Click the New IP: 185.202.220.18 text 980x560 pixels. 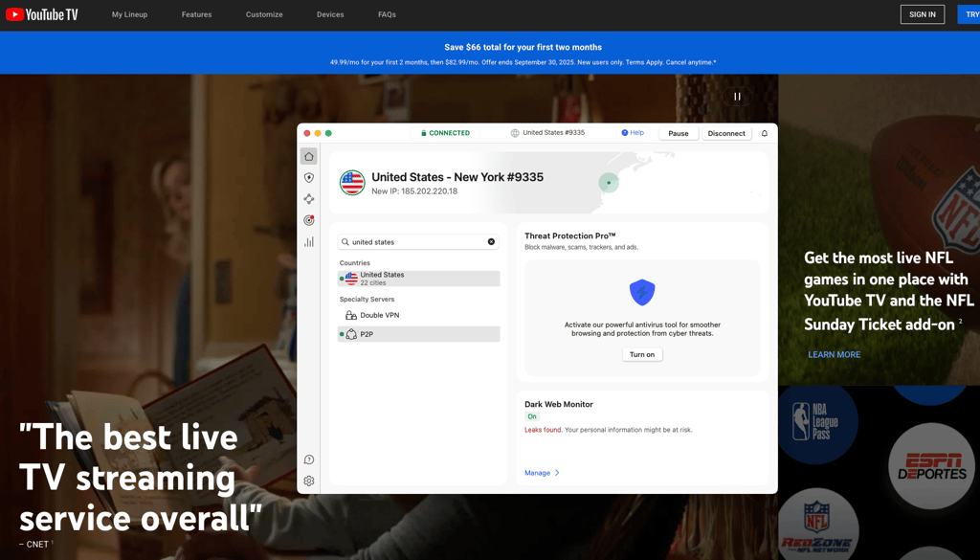(414, 191)
